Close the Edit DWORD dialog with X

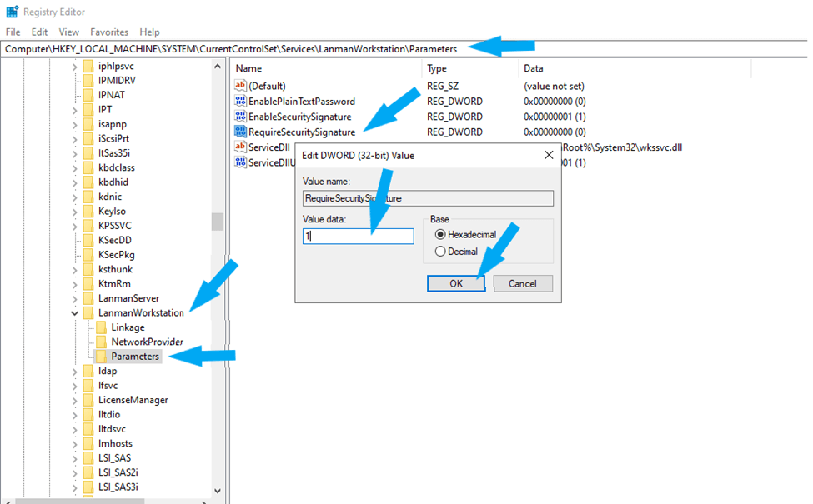[549, 155]
